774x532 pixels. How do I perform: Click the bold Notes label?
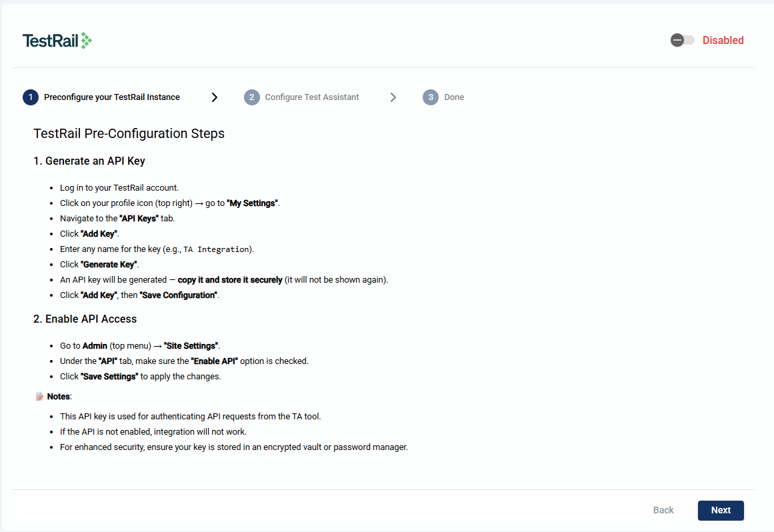tap(59, 397)
